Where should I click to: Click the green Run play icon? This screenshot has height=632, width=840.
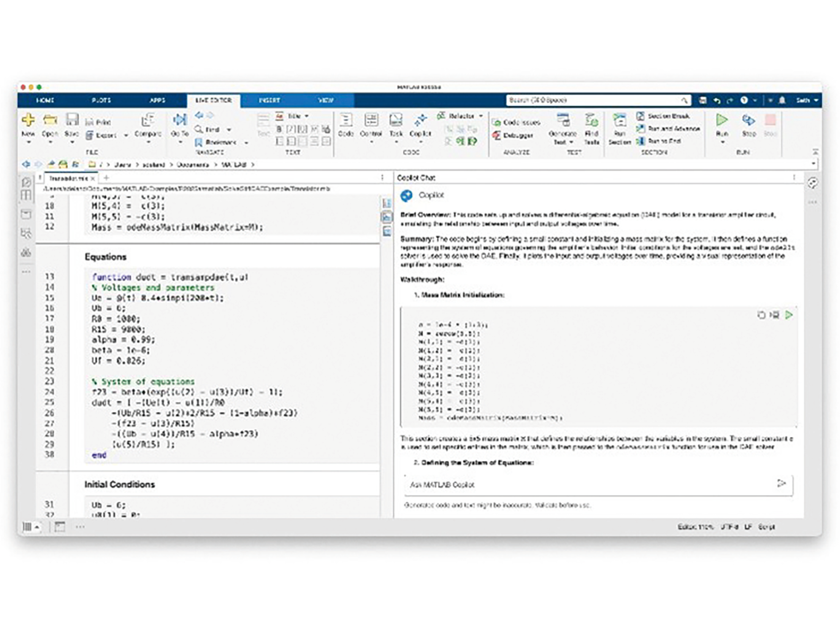pyautogui.click(x=722, y=120)
